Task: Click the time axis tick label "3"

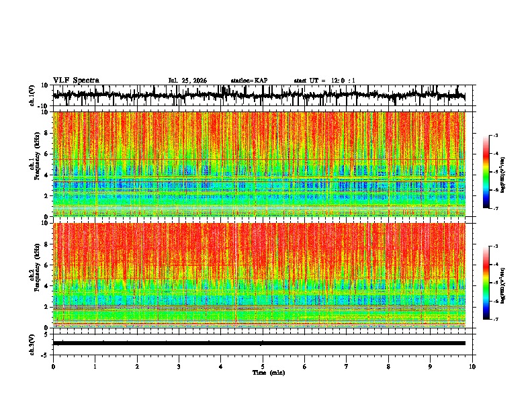Action: [x=179, y=367]
